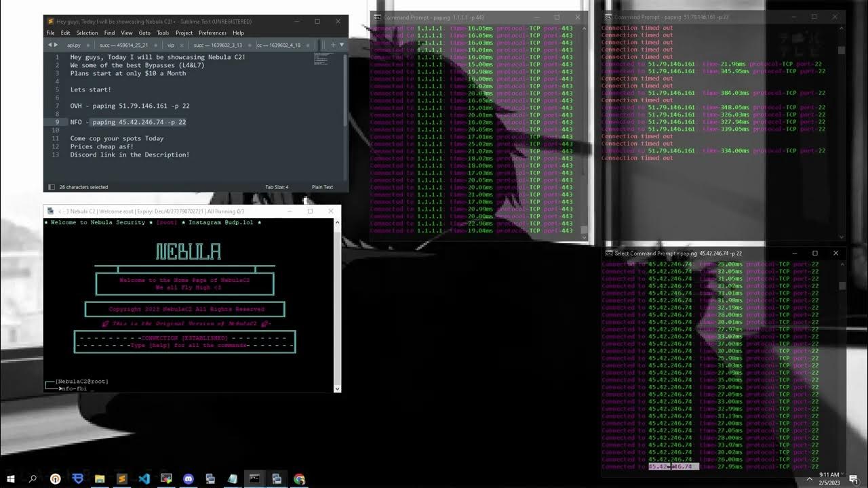Click '26 characters selected' status text
The height and width of the screenshot is (488, 868).
pyautogui.click(x=83, y=187)
